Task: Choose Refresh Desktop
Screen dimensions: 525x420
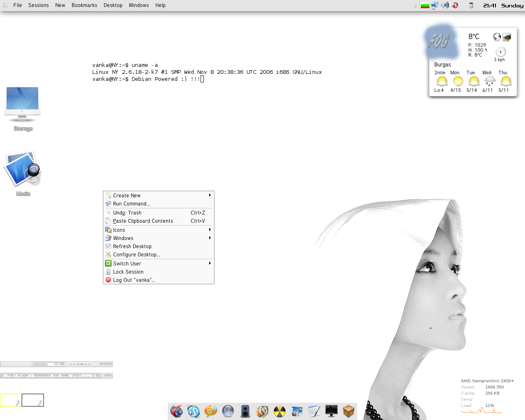Action: tap(159, 247)
